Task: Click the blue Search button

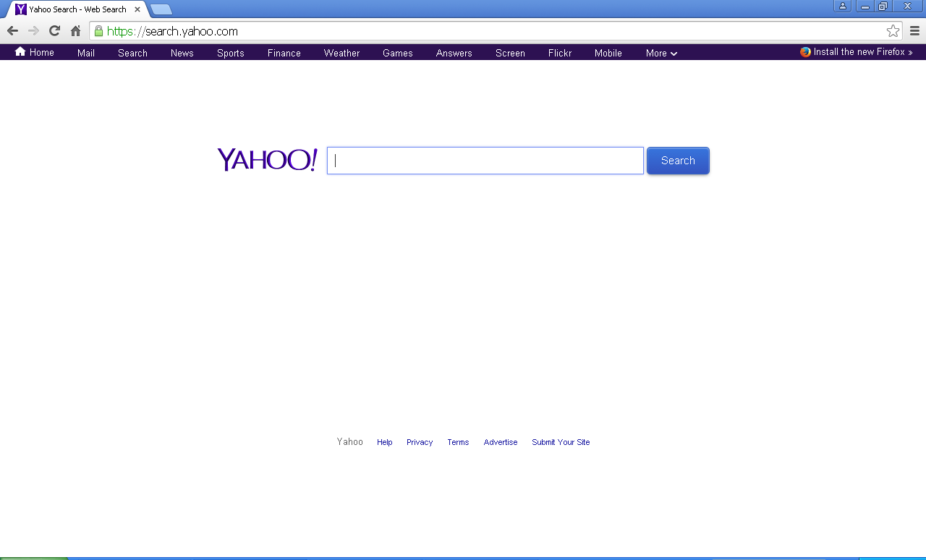Action: 678,161
